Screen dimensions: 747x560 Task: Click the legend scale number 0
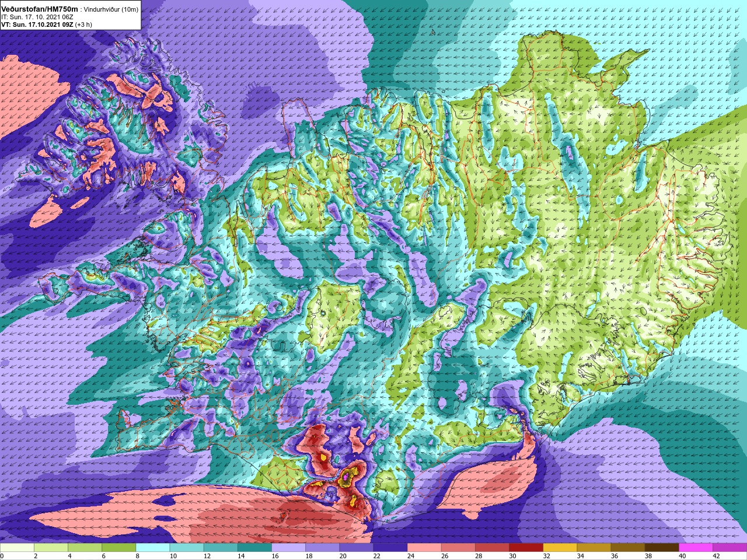point(2,556)
